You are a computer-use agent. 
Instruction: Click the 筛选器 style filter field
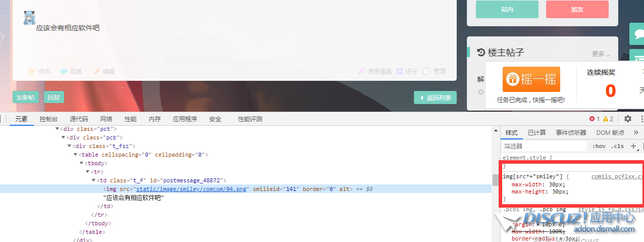pos(545,146)
